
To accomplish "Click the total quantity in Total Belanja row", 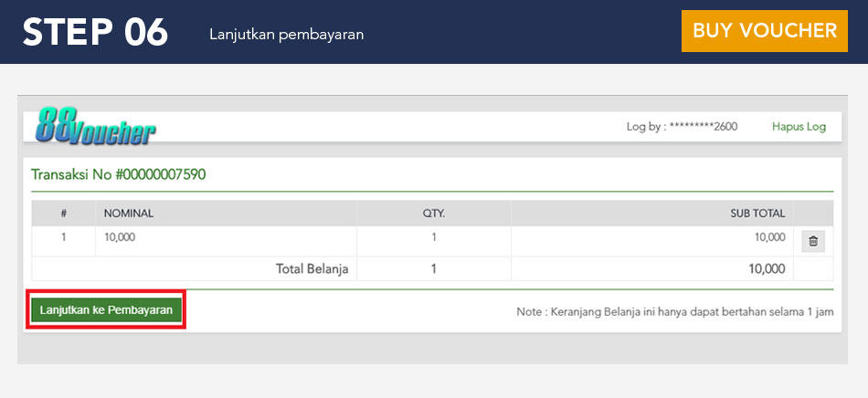I will (433, 268).
